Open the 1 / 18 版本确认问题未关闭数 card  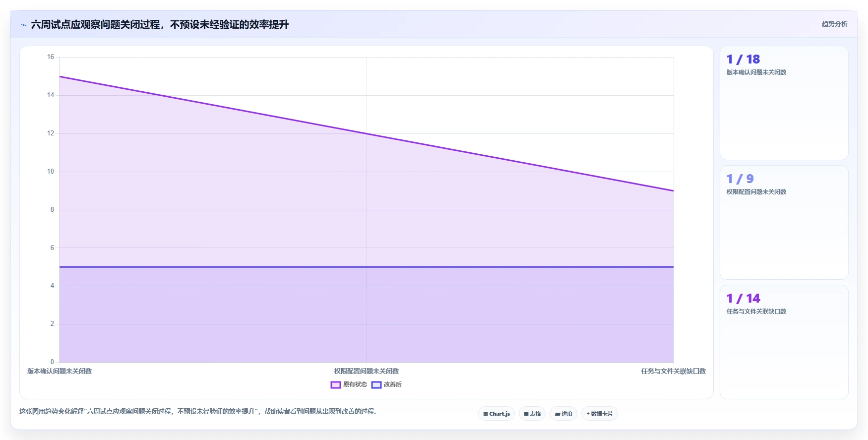pyautogui.click(x=784, y=103)
